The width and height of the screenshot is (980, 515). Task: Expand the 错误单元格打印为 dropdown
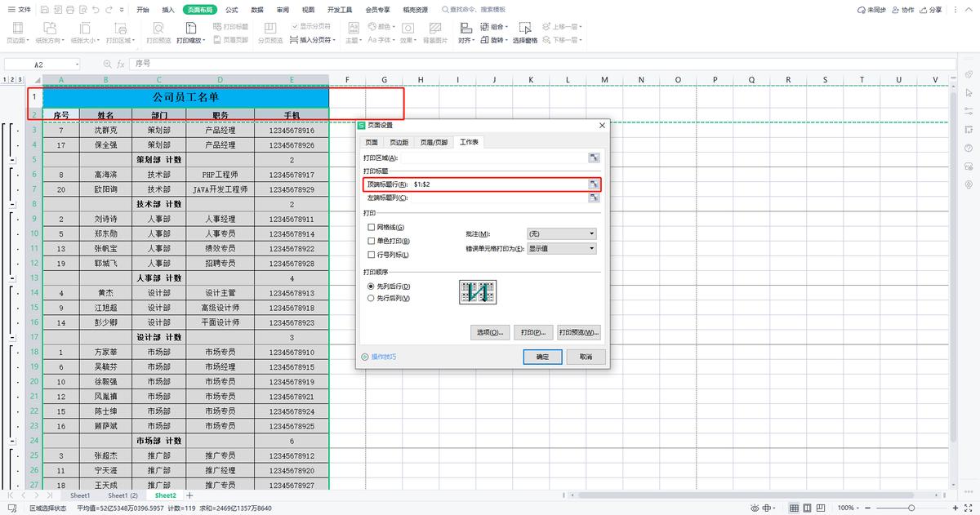click(562, 248)
